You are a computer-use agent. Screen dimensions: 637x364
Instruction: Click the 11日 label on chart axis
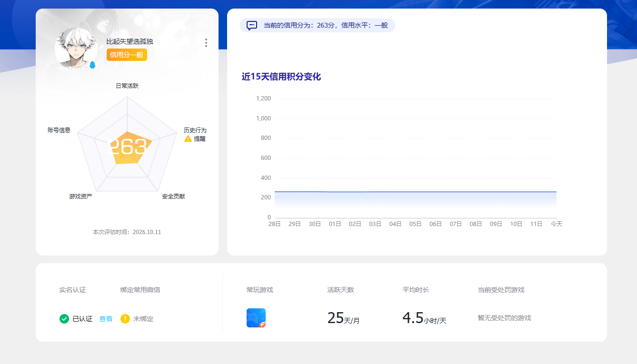click(536, 224)
